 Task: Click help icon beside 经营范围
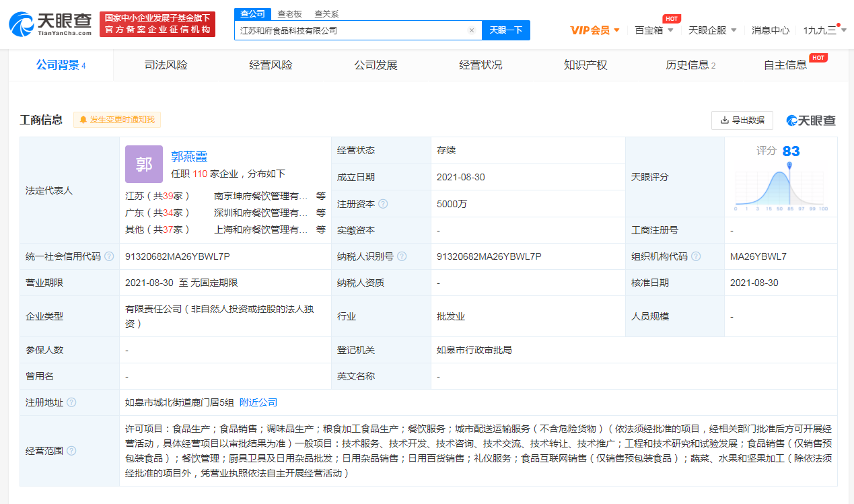point(71,451)
